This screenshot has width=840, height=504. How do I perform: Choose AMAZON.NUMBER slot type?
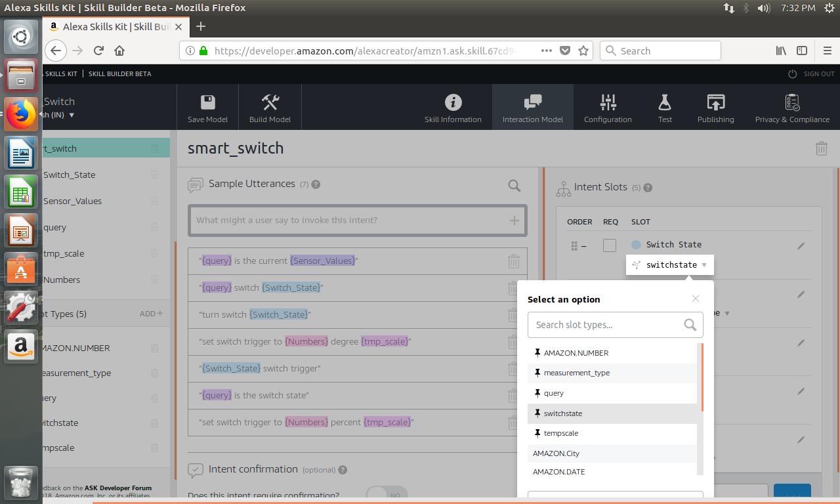[x=612, y=353]
